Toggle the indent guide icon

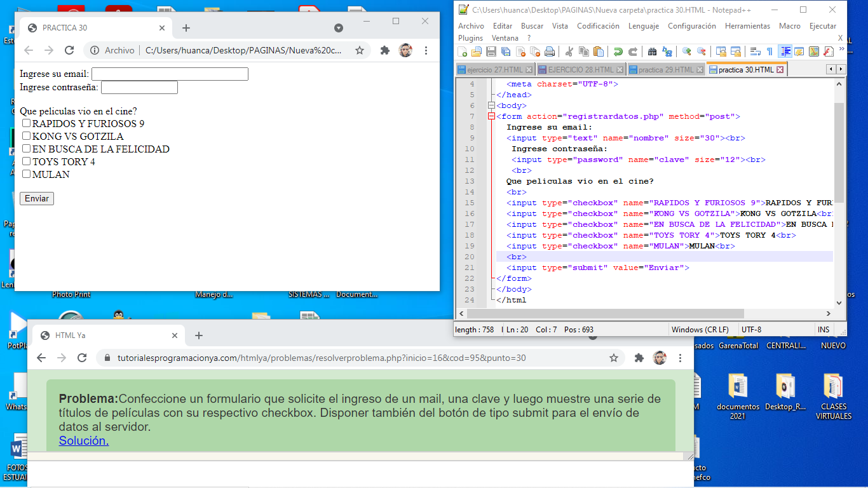pos(784,51)
